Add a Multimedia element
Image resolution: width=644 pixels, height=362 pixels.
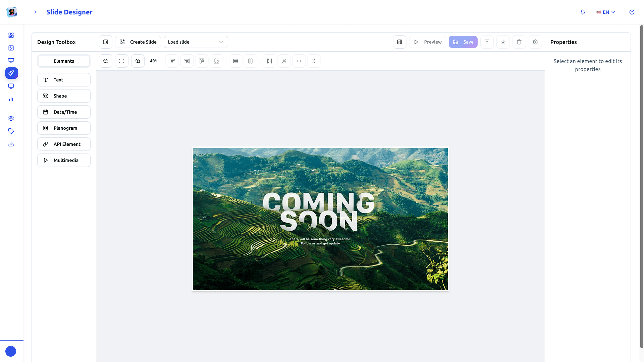64,160
